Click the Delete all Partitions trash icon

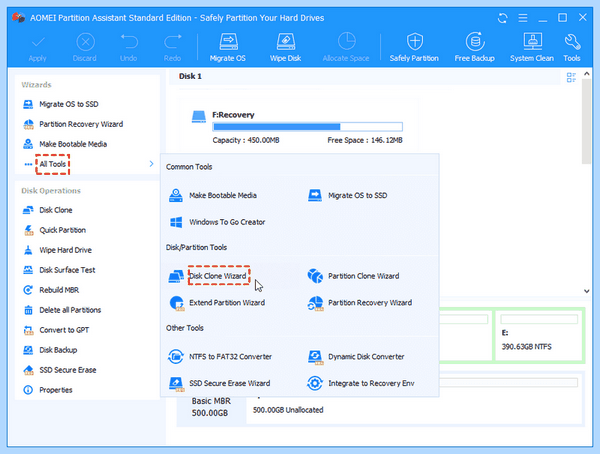(28, 310)
